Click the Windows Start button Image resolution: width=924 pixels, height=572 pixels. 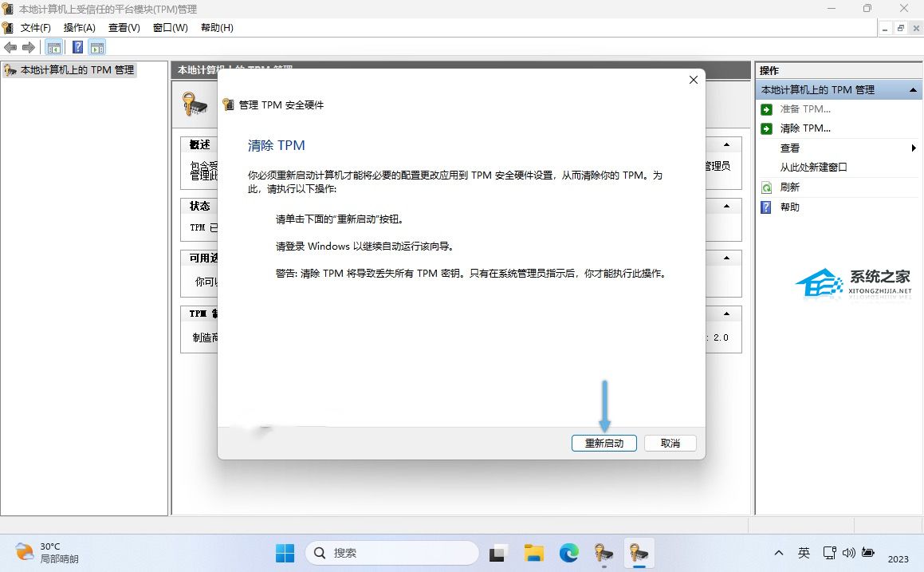pyautogui.click(x=285, y=552)
